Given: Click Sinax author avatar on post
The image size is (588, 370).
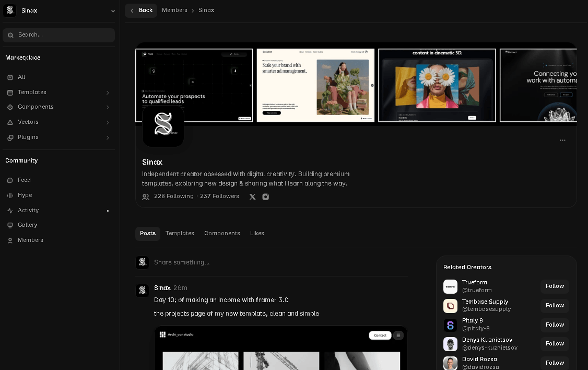Looking at the screenshot, I should point(142,291).
